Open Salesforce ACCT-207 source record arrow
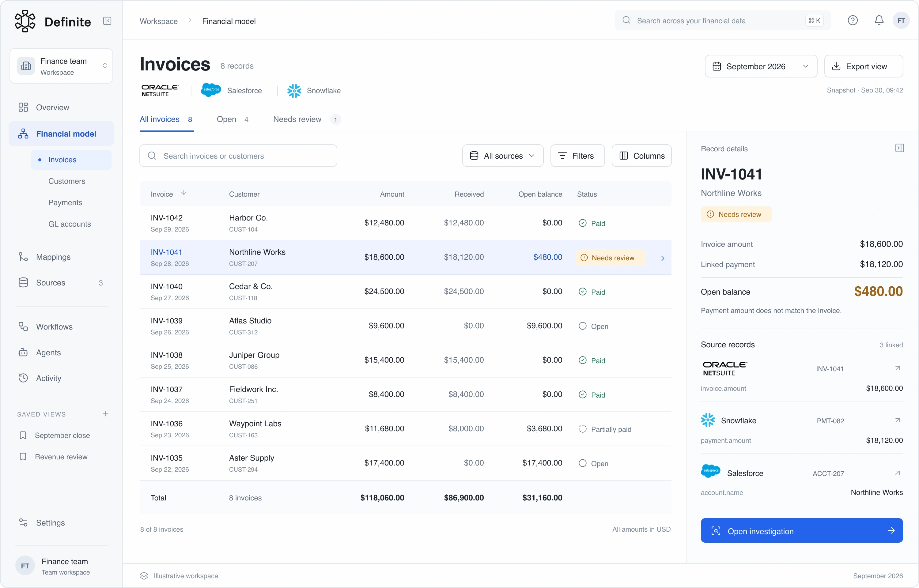 pos(897,473)
